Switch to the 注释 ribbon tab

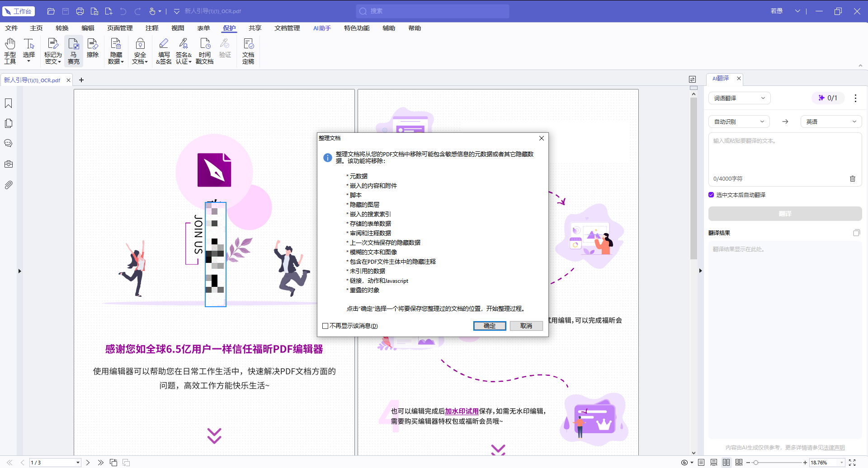click(x=152, y=28)
